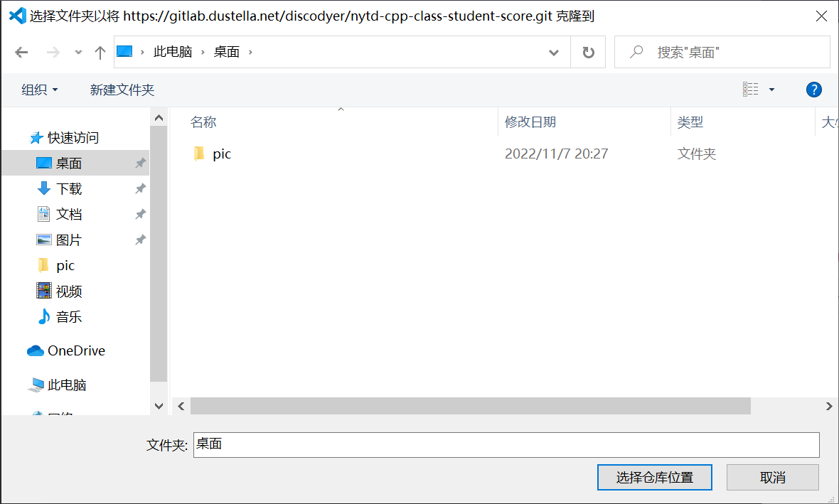The width and height of the screenshot is (839, 504).
Task: Sort by Date Modified (修改日期) column header
Action: [530, 122]
